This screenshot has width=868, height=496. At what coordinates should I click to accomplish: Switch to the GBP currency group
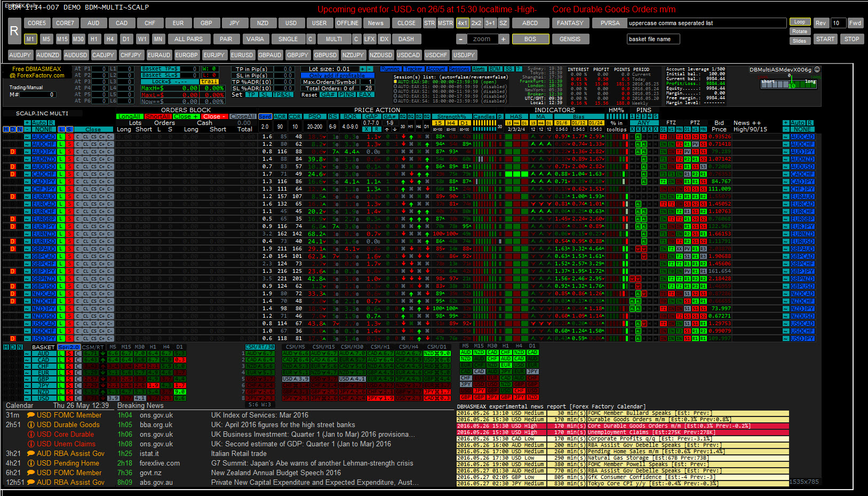(x=206, y=23)
